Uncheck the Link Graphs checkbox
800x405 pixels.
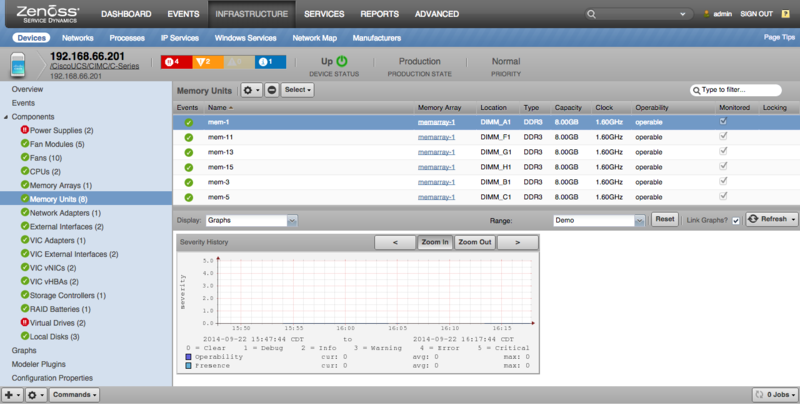coord(736,221)
